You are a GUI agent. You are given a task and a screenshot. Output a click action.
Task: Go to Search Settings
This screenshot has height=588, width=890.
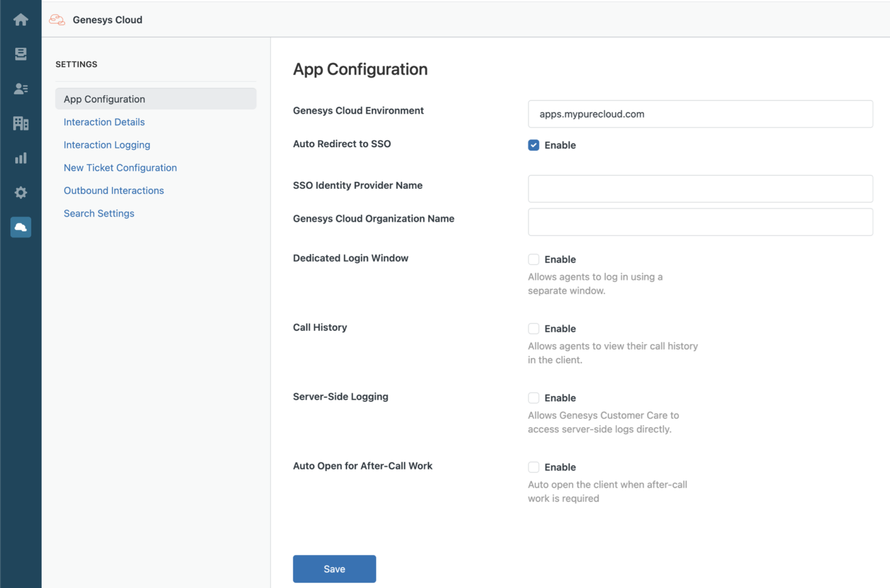(99, 213)
